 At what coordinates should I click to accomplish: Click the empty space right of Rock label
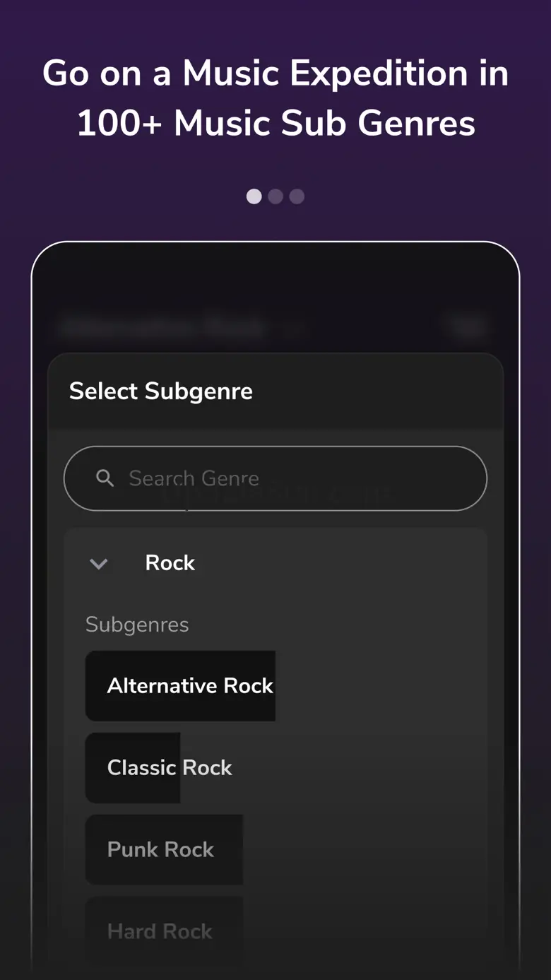point(339,563)
